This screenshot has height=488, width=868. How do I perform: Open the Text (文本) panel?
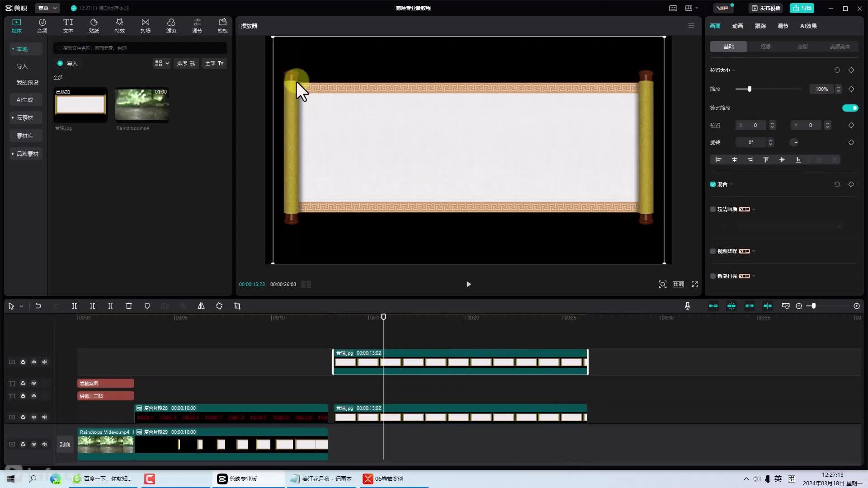(x=68, y=26)
